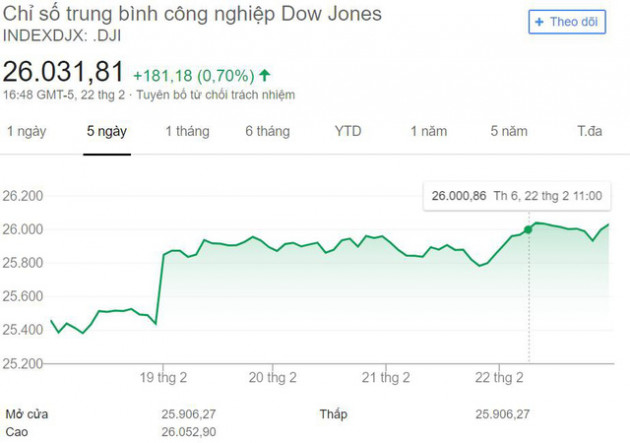Open the Tuyên bố từ chối trách nhiệm link
Viewport: 630px width, 443px height.
coord(215,95)
